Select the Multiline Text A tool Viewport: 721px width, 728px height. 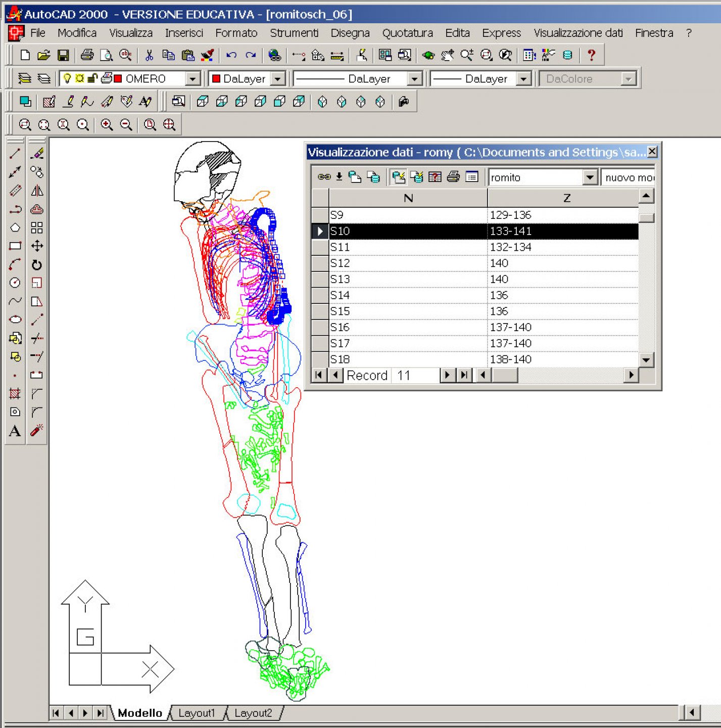[15, 431]
